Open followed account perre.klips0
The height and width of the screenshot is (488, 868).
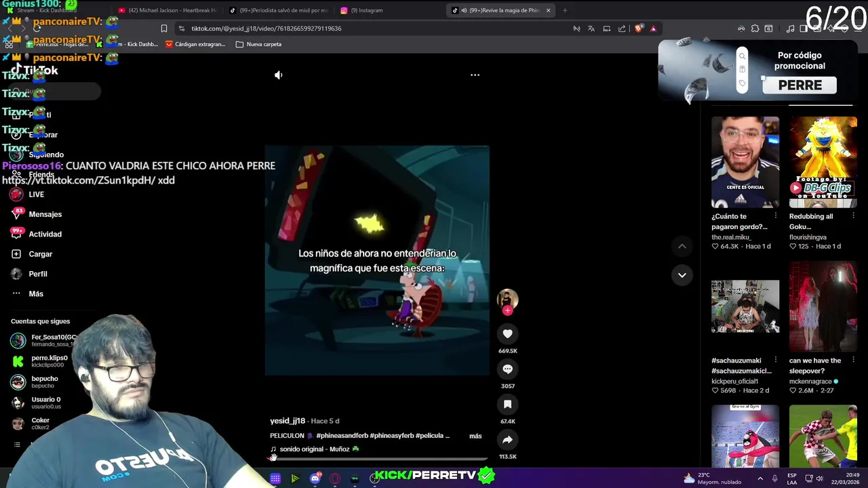[41, 361]
